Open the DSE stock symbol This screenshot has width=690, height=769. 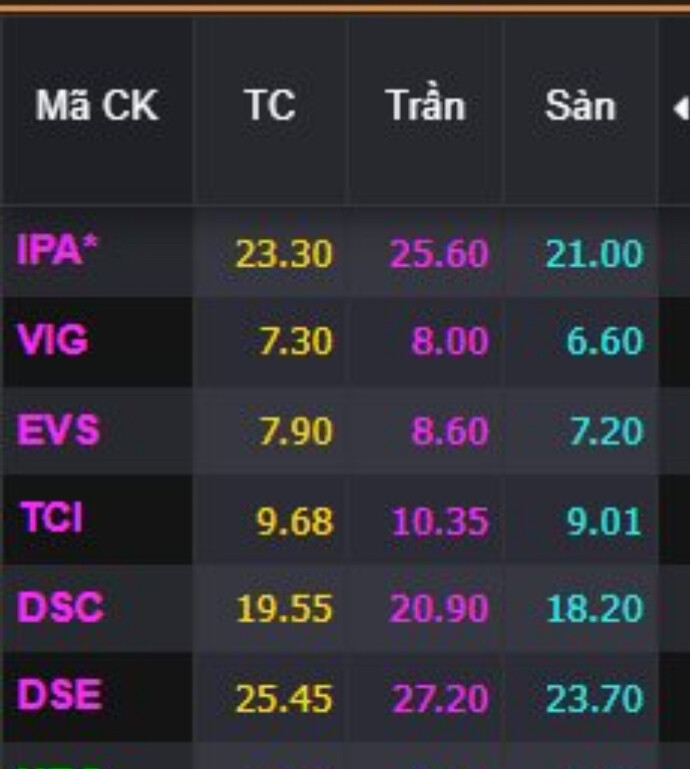click(x=60, y=695)
